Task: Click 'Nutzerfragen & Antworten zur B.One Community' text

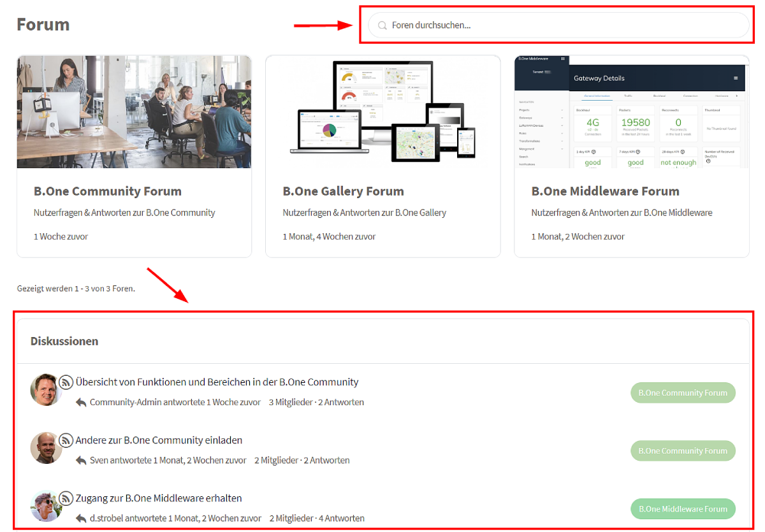Action: (124, 213)
